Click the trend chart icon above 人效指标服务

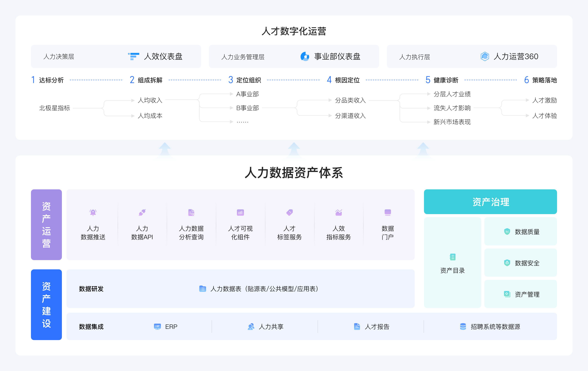pyautogui.click(x=338, y=212)
